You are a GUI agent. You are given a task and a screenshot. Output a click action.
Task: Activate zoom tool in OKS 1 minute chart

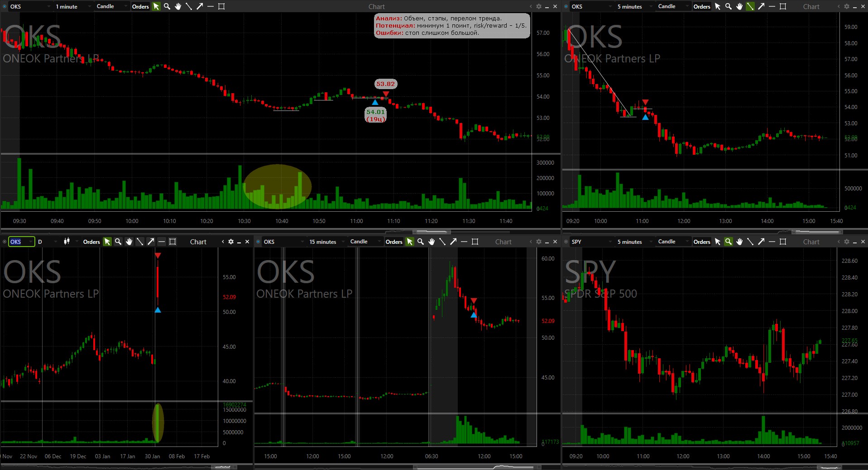(167, 6)
